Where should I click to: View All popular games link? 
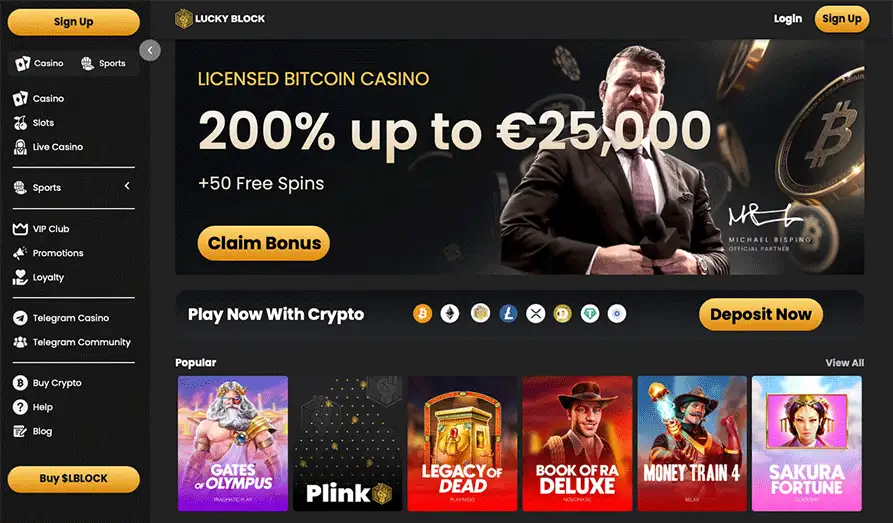(845, 363)
